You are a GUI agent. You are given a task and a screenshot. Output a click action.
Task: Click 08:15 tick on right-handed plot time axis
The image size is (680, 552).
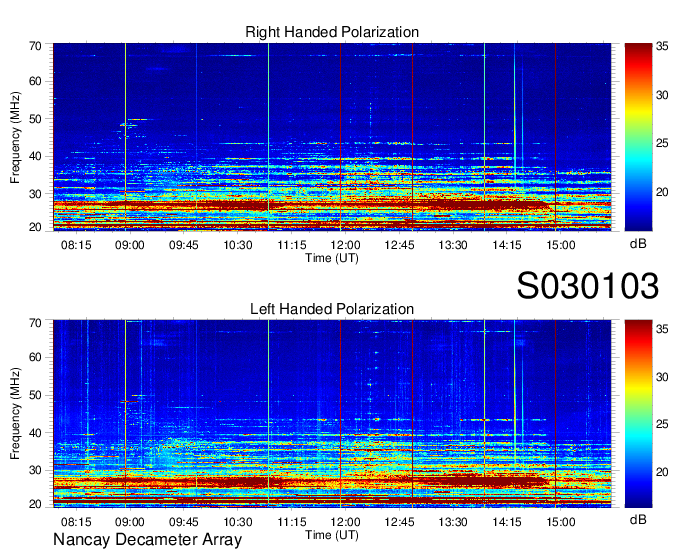click(x=76, y=245)
